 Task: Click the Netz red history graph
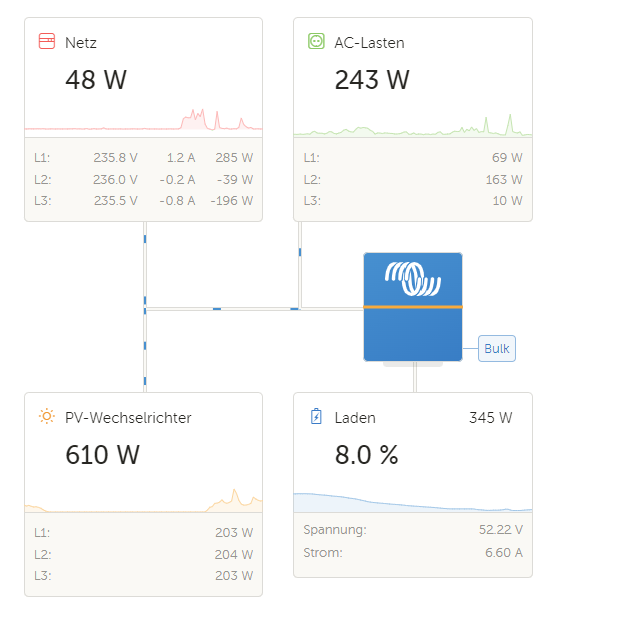[143, 119]
